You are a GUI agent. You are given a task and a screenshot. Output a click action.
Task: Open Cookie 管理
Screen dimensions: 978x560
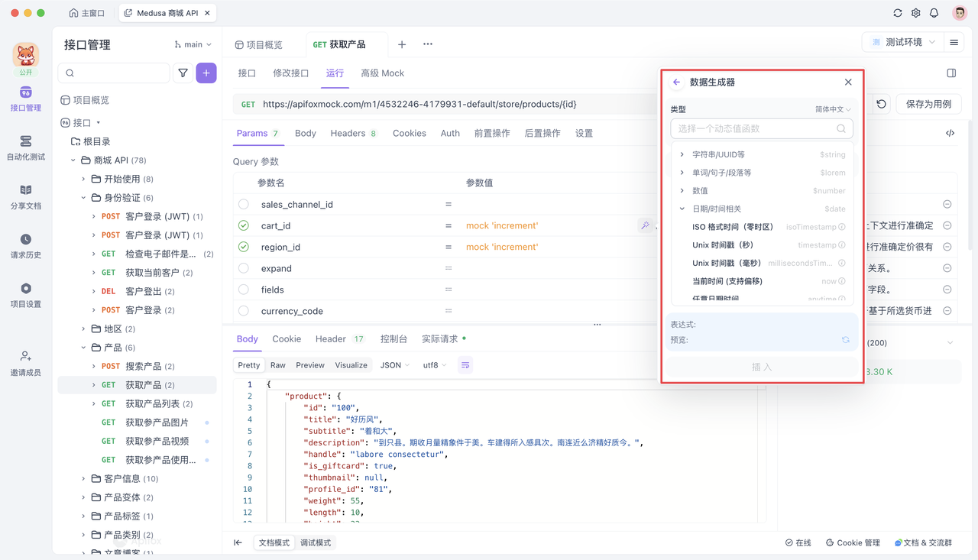(853, 543)
